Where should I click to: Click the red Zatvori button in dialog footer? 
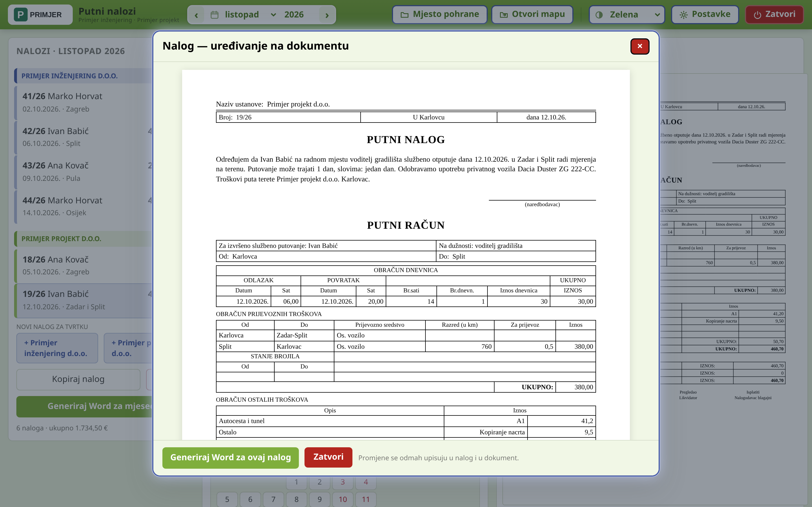(x=328, y=457)
